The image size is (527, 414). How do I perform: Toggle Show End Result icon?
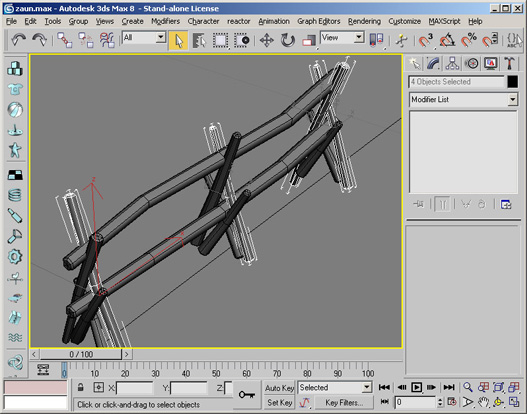442,204
